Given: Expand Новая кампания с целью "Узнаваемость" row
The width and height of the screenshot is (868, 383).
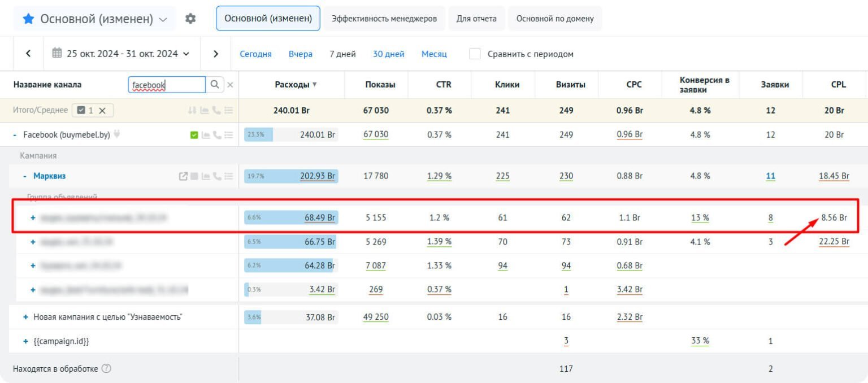Looking at the screenshot, I should point(25,317).
